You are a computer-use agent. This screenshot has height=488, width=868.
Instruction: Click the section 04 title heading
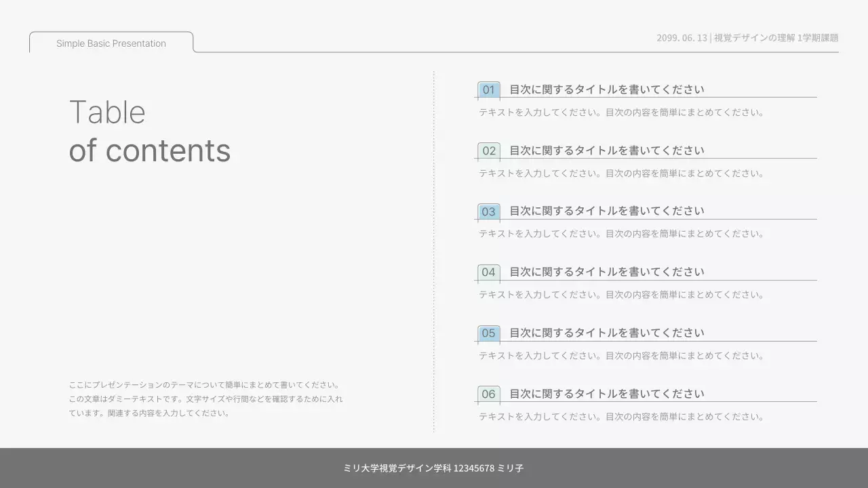point(608,271)
